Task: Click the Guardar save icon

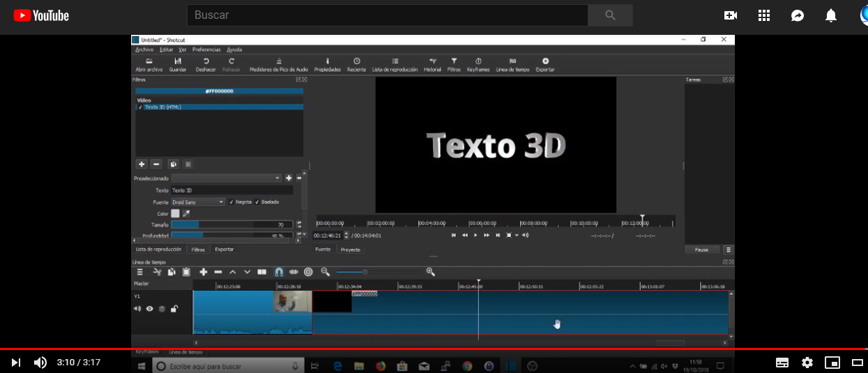Action: 178,64
